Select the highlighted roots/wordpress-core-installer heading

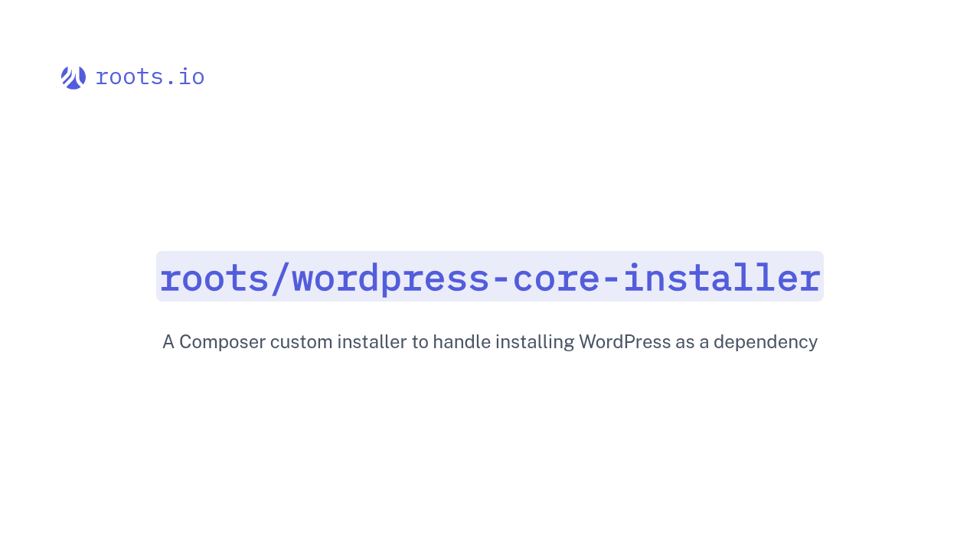tap(490, 277)
